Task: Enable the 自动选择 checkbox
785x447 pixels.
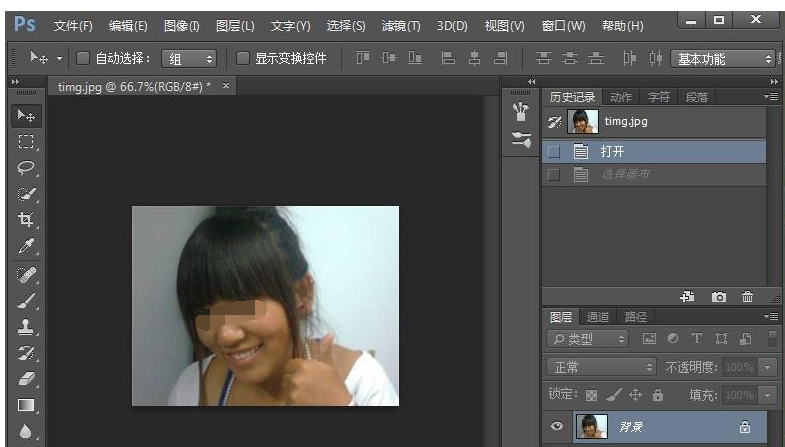Action: [x=83, y=59]
